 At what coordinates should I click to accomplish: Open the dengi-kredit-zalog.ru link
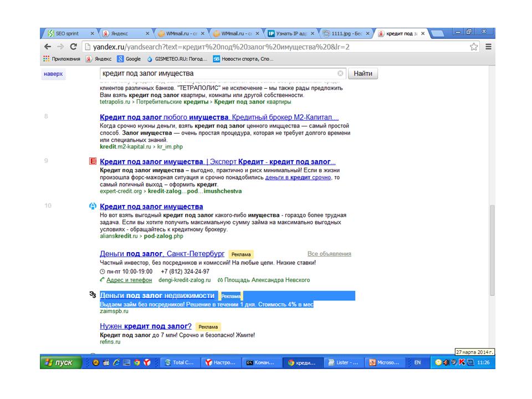(184, 280)
